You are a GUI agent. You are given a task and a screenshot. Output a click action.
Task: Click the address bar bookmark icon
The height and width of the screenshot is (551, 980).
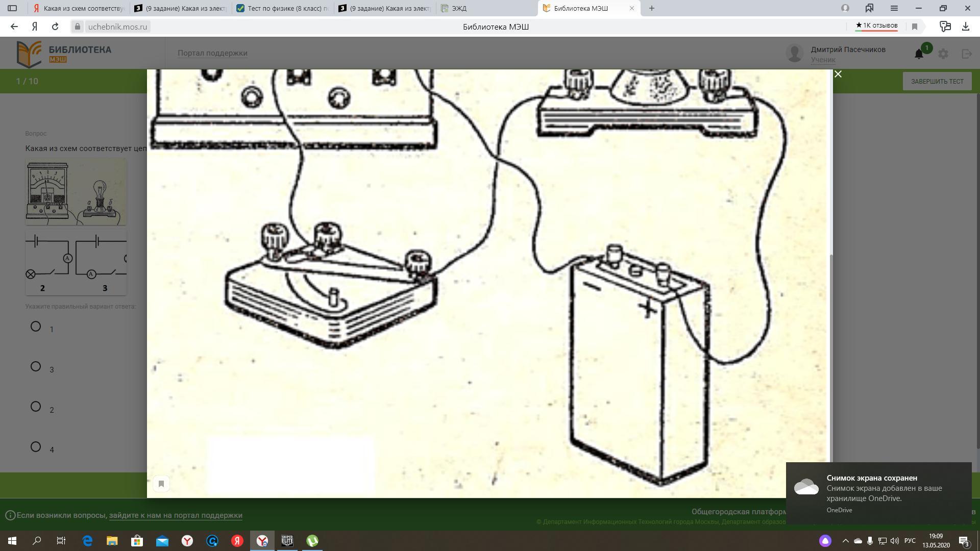click(x=915, y=27)
